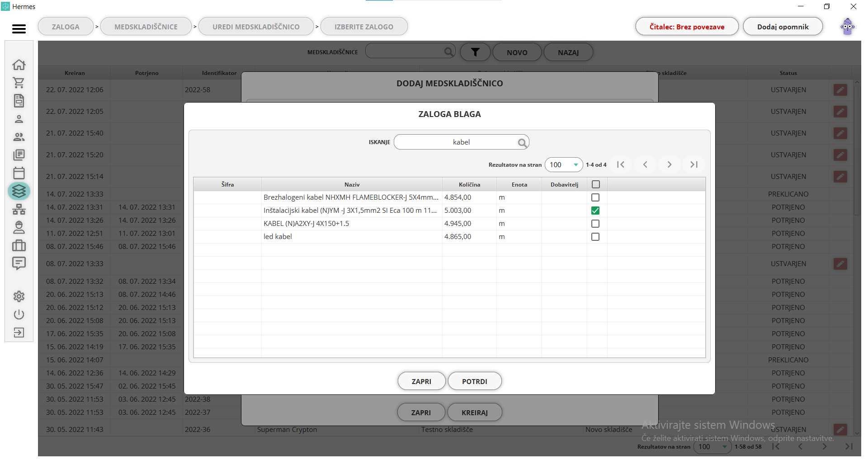868x464 pixels.
Task: Go to previous page in Zaloga blaga
Action: (645, 164)
